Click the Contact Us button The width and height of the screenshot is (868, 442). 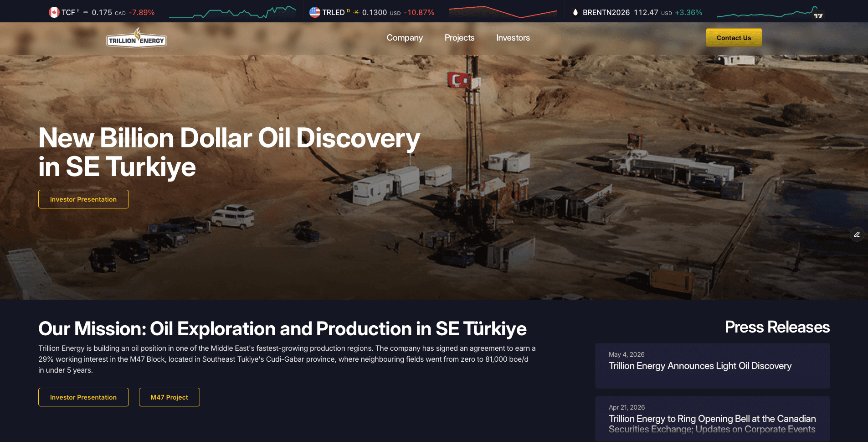coord(734,38)
